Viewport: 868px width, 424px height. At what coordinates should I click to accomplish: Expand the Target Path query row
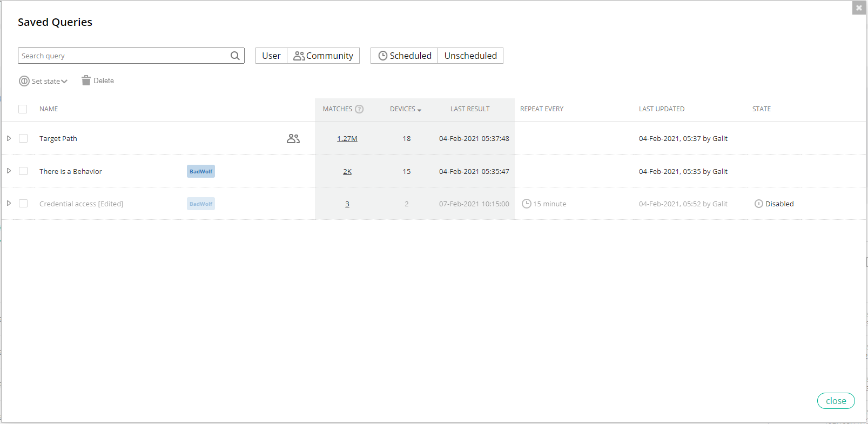click(9, 138)
